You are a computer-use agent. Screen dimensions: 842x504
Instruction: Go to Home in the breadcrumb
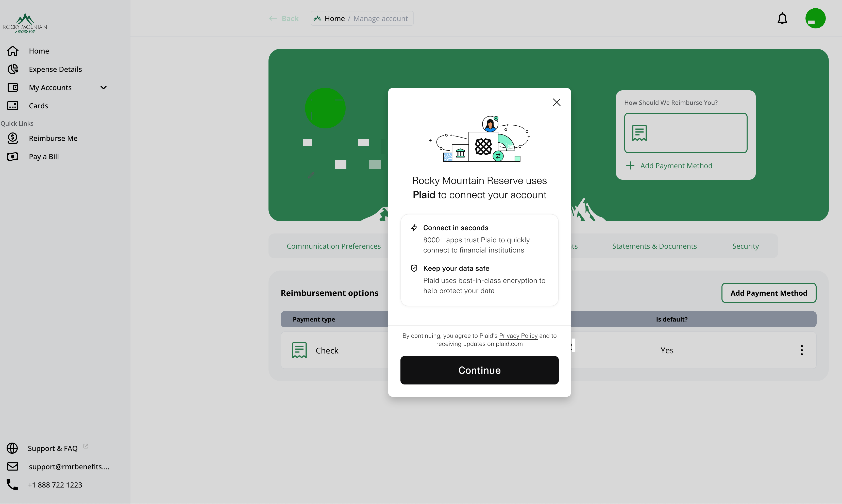[x=334, y=18]
